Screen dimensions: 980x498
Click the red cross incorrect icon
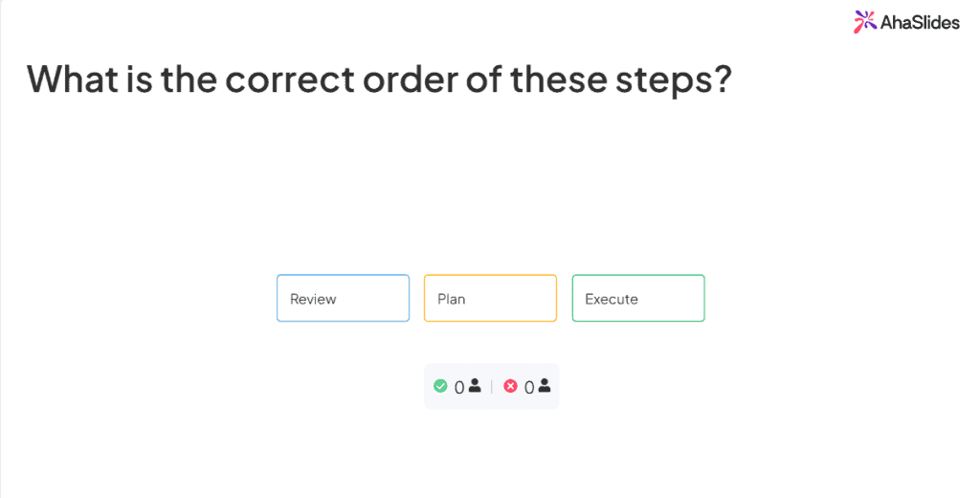[x=511, y=386]
